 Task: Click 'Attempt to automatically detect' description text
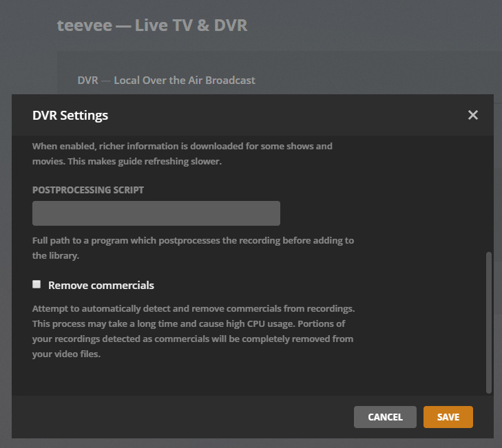pyautogui.click(x=194, y=331)
